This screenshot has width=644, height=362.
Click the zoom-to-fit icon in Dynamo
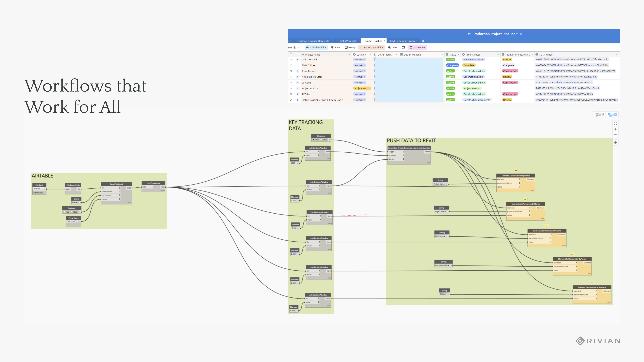tap(615, 123)
